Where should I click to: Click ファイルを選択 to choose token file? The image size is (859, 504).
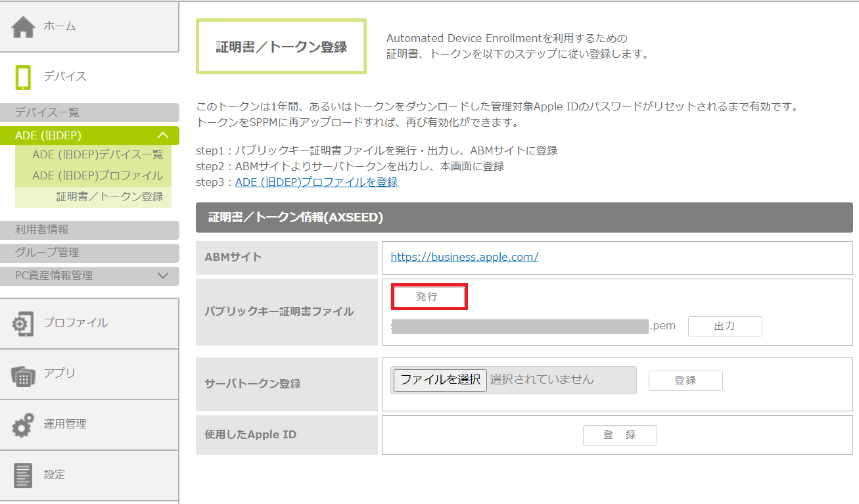click(440, 380)
